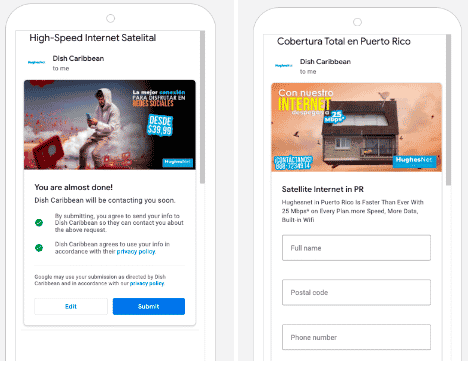The height and width of the screenshot is (369, 468).
Task: Click the HughesNet badge on the left ad banner
Action: (x=178, y=162)
